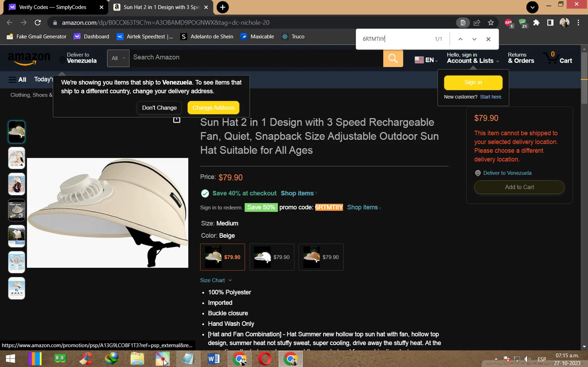The height and width of the screenshot is (367, 588).
Task: Select first product thumbnail image
Action: 16,132
